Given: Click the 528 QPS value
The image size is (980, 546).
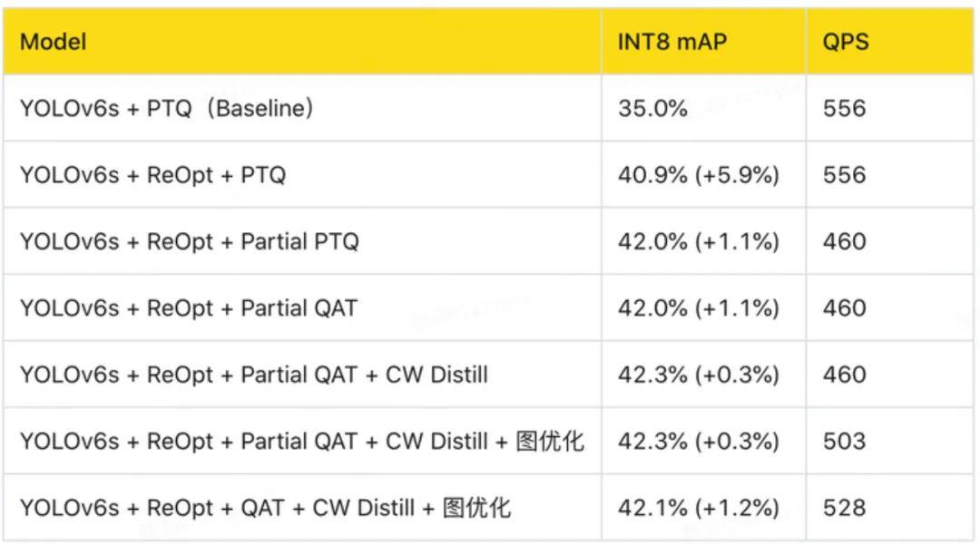Looking at the screenshot, I should [844, 508].
